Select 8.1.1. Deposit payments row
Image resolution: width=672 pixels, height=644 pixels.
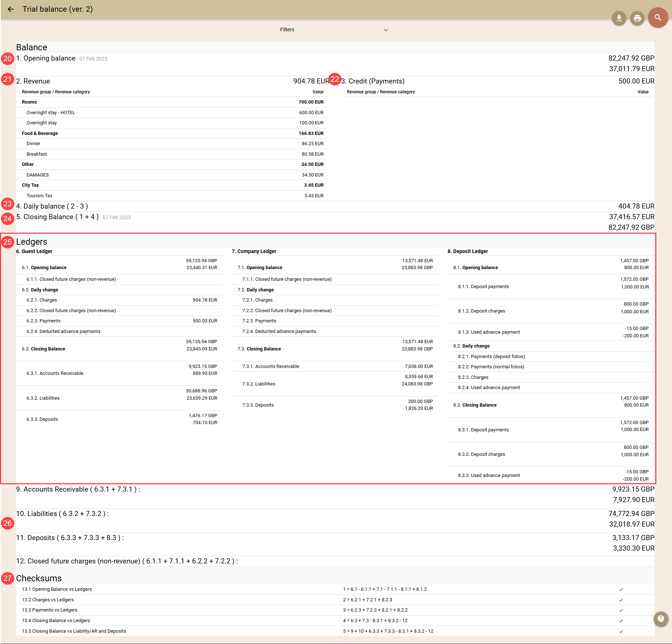pyautogui.click(x=551, y=287)
